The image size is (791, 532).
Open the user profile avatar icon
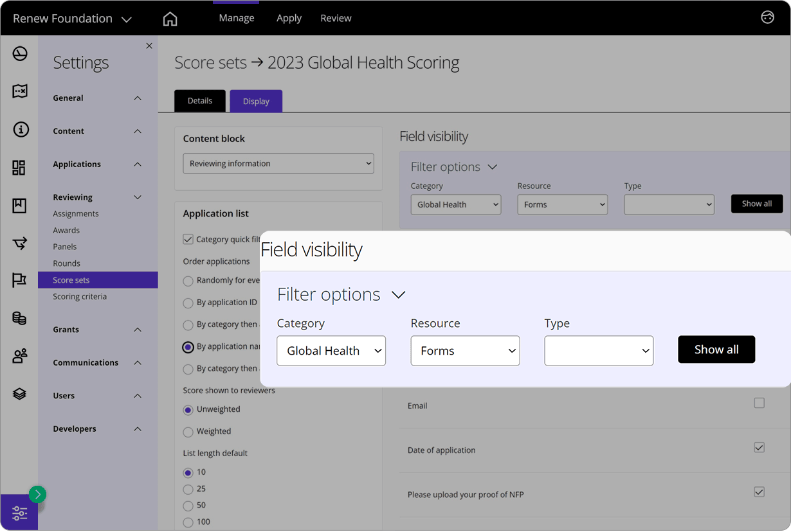pyautogui.click(x=767, y=17)
